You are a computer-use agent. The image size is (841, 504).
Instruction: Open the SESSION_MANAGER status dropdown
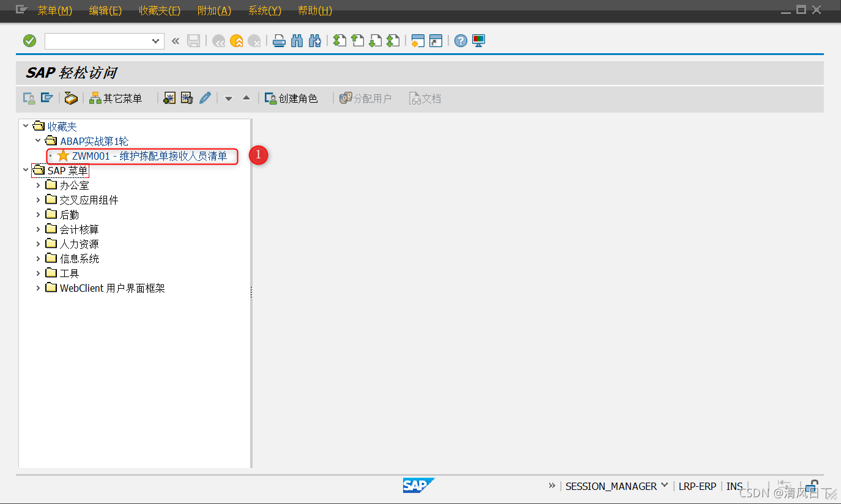664,486
